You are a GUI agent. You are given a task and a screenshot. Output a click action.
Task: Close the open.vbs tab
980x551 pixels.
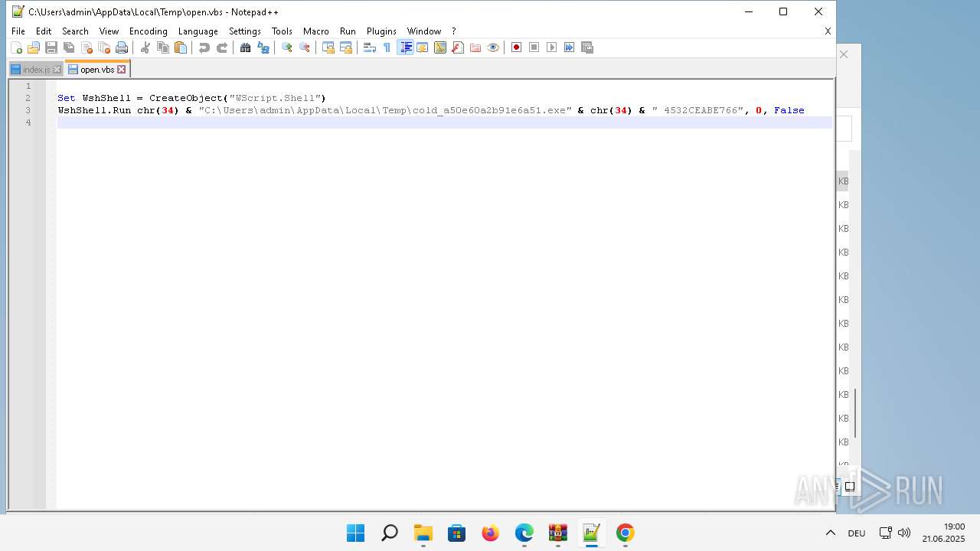121,70
